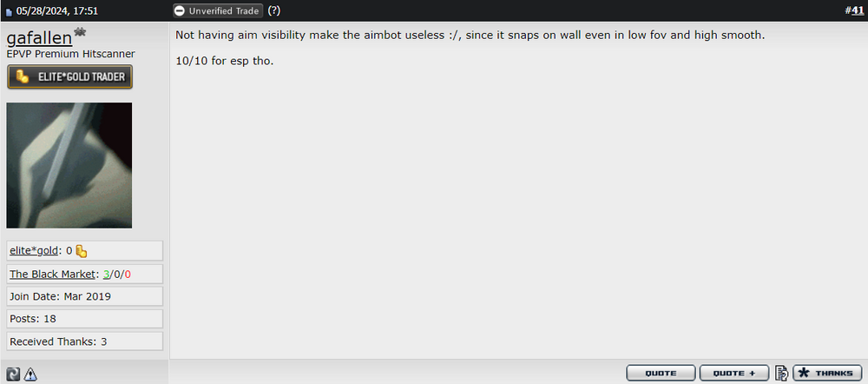
Task: Open the Elite*Gold Trader badge
Action: tap(69, 77)
